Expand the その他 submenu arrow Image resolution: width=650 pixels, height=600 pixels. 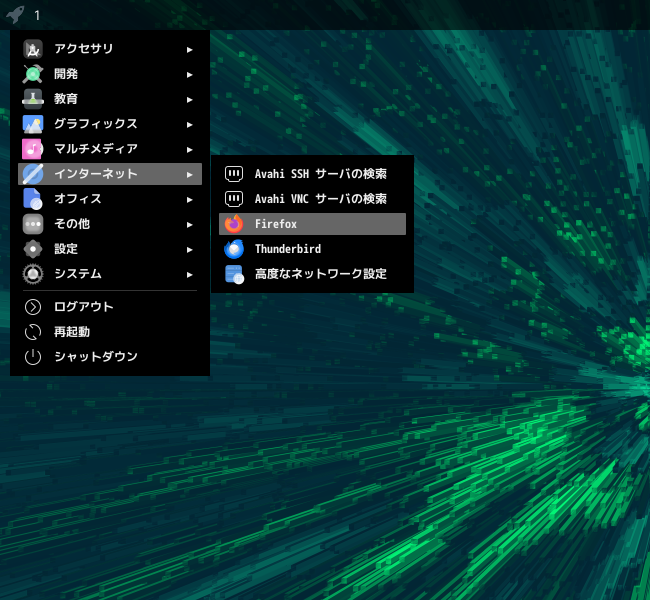pyautogui.click(x=189, y=224)
